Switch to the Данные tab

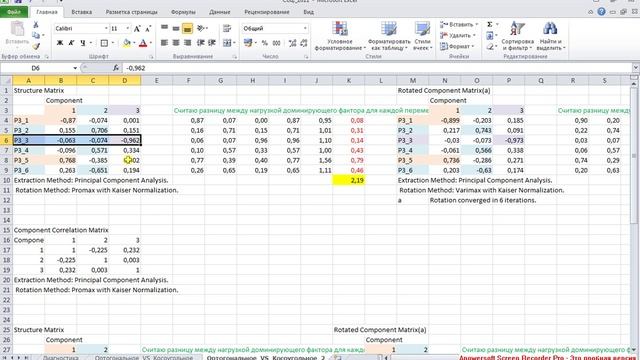pyautogui.click(x=220, y=12)
